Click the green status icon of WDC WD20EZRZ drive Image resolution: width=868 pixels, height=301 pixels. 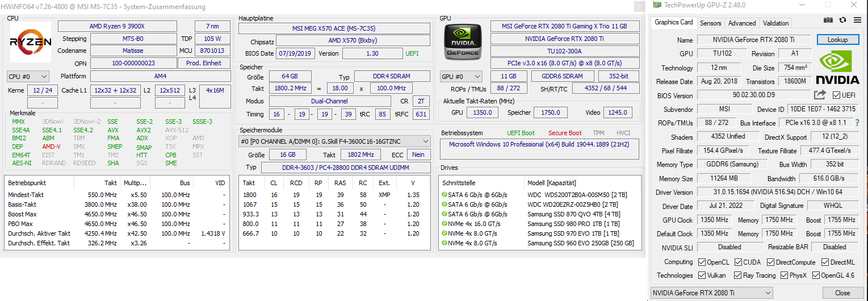pos(444,204)
